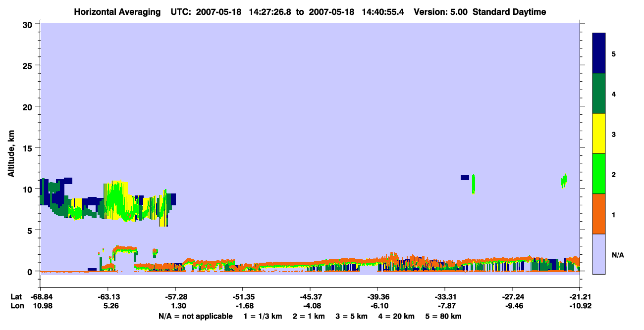The image size is (644, 330).
Task: Click the latitude value -45.37
Action: (x=310, y=297)
